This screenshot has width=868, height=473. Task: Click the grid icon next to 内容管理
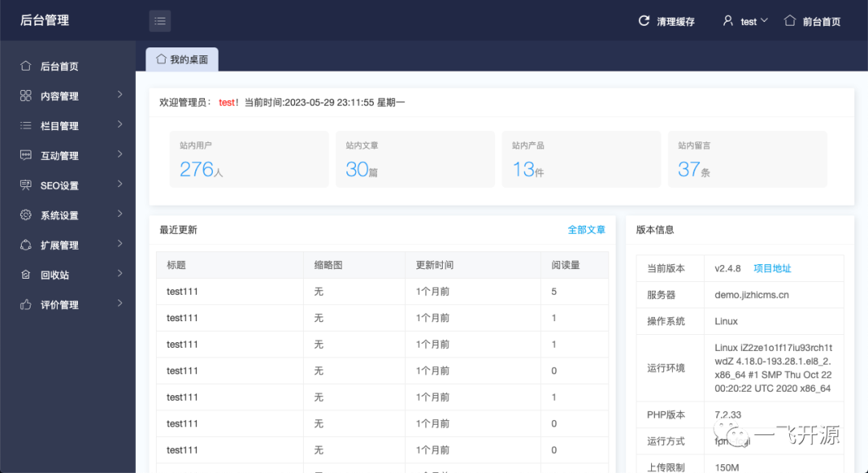pyautogui.click(x=26, y=96)
